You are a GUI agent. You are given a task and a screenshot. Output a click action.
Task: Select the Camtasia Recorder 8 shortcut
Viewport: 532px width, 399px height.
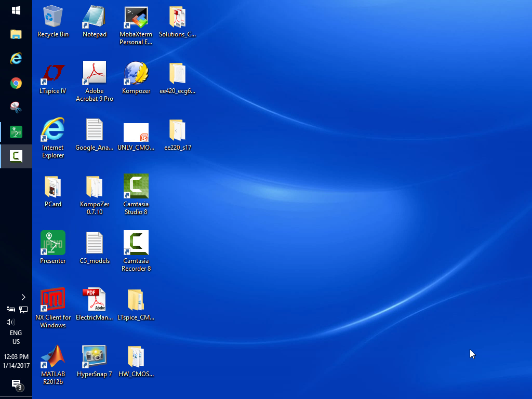pyautogui.click(x=136, y=243)
